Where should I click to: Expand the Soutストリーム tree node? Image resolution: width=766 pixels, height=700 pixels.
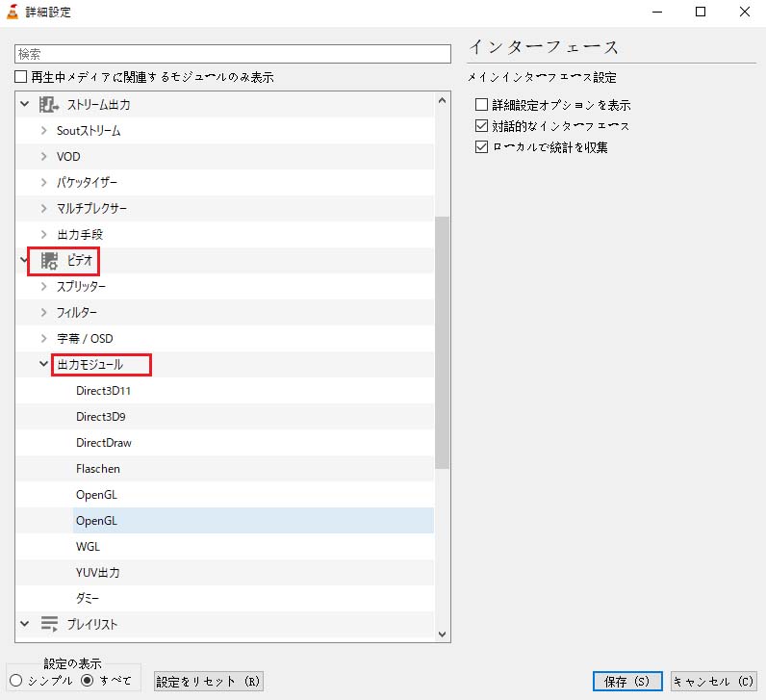pyautogui.click(x=43, y=130)
